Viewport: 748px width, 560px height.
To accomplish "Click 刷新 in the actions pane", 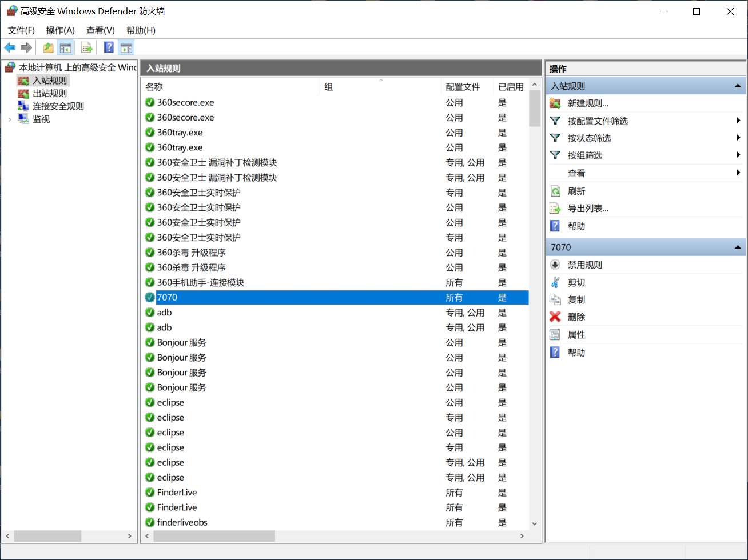I will tap(576, 191).
